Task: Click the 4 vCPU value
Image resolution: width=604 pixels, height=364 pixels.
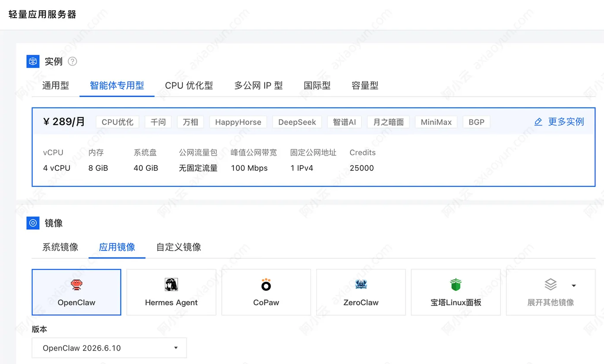Action: click(57, 168)
